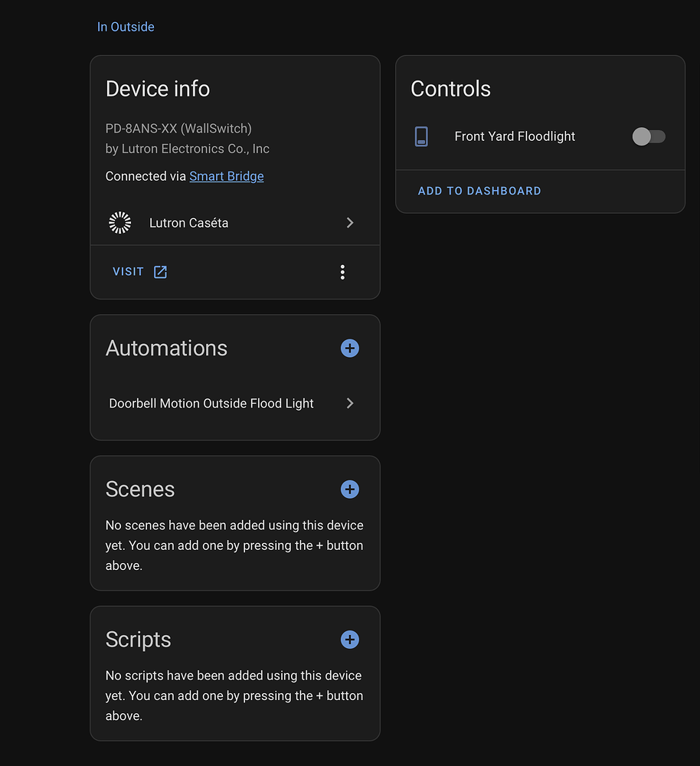
Task: Click the VISIT button text
Action: pyautogui.click(x=128, y=272)
